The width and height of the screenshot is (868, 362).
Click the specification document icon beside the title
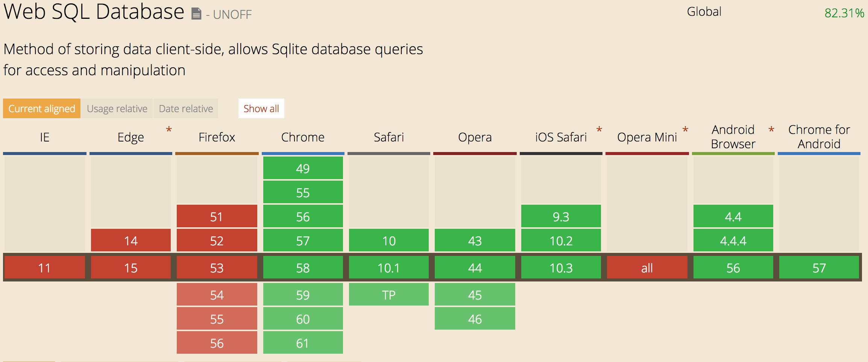point(196,14)
